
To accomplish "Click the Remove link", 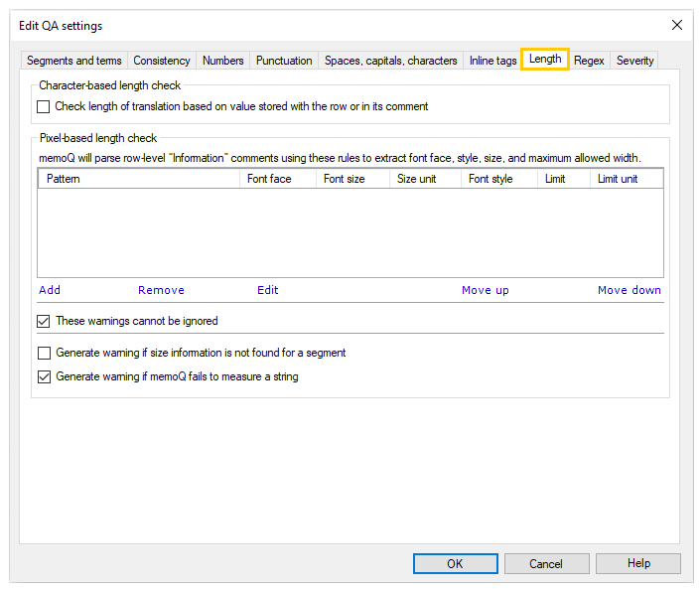I will point(161,290).
